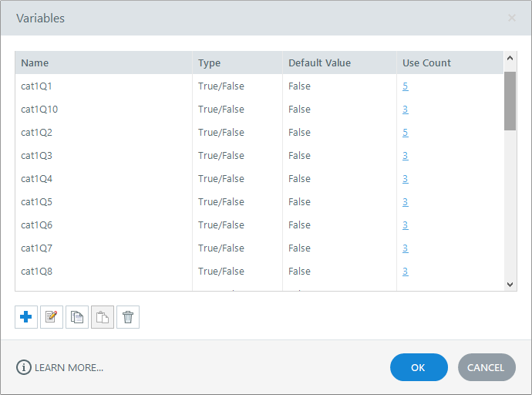Open the LEARN MORE link

click(69, 368)
